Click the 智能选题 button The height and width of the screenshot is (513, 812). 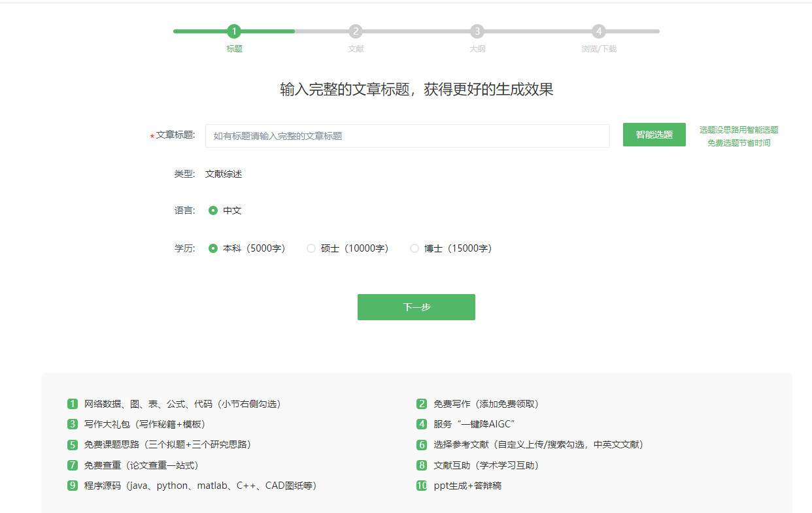(654, 135)
